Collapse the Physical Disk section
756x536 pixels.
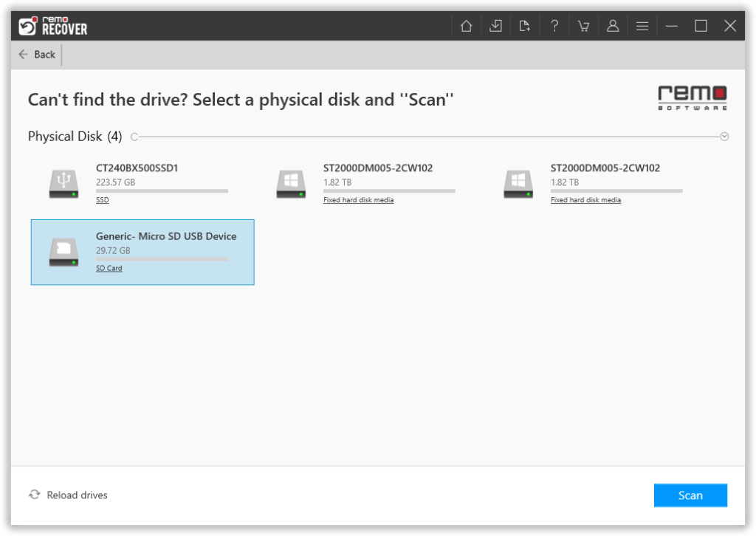coord(724,136)
